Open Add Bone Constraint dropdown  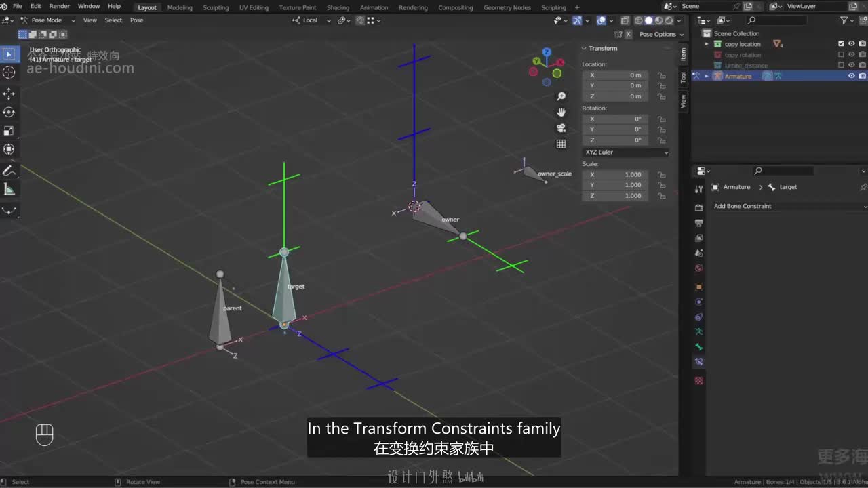click(x=789, y=206)
